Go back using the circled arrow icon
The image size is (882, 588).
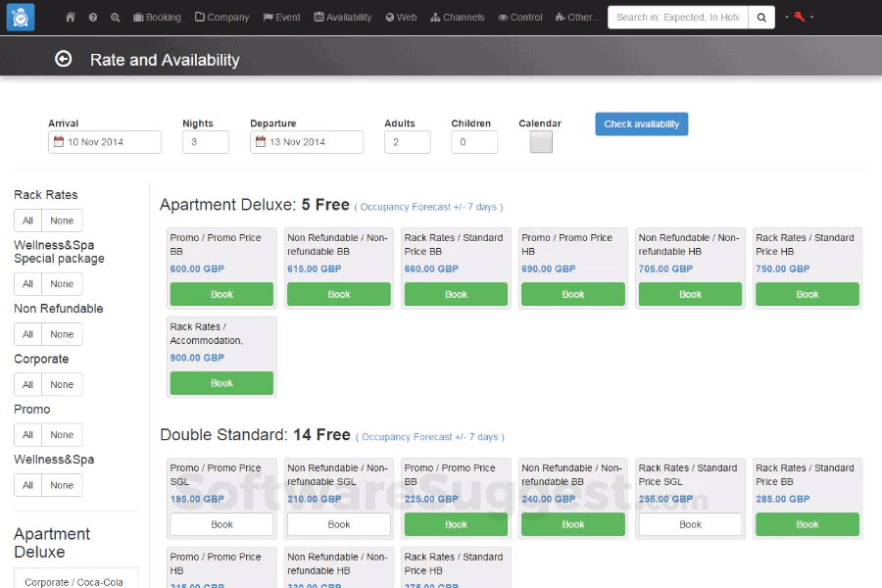64,59
